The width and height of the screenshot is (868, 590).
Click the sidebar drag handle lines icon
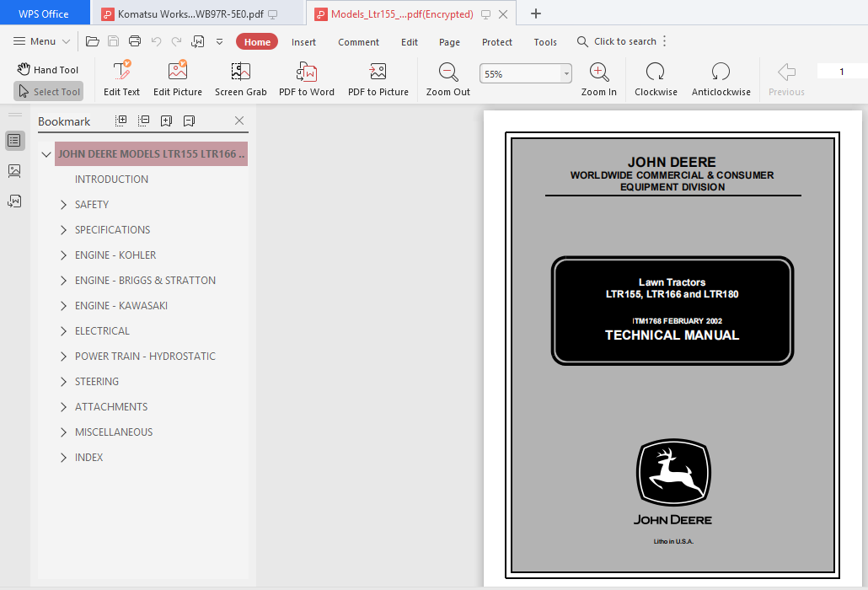click(15, 115)
